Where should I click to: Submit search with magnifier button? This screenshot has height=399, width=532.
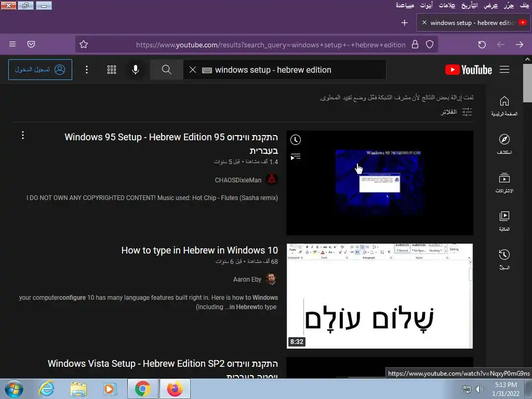pos(167,70)
